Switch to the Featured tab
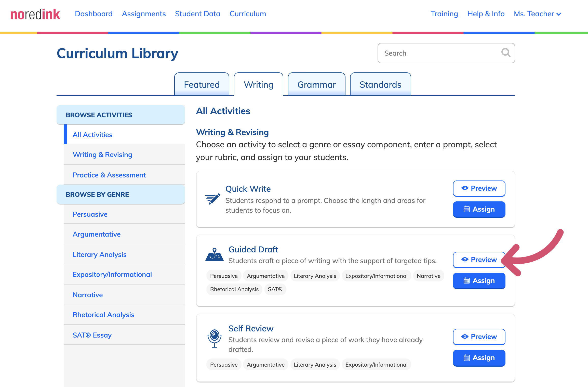 point(202,84)
